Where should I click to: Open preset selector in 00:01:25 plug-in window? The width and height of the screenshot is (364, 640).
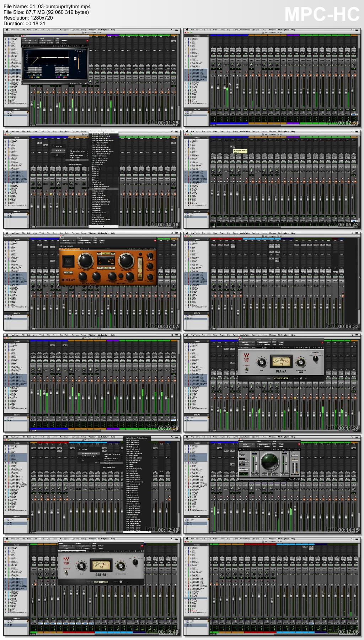(47, 41)
